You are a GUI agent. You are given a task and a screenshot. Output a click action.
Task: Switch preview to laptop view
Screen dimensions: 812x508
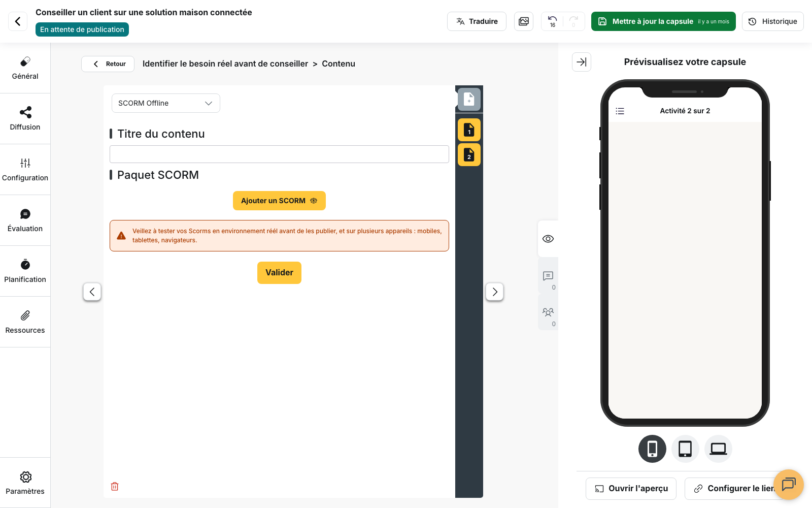coord(718,449)
